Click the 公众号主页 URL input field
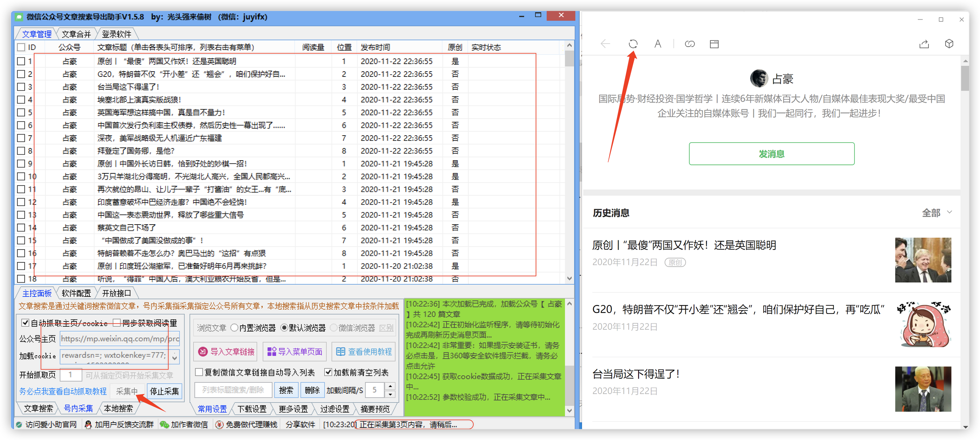 click(x=120, y=339)
